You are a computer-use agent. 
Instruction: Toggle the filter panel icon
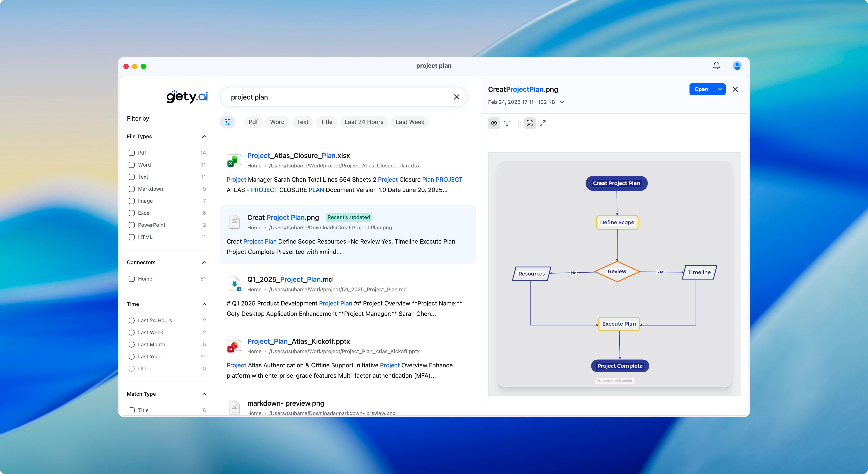pos(228,122)
